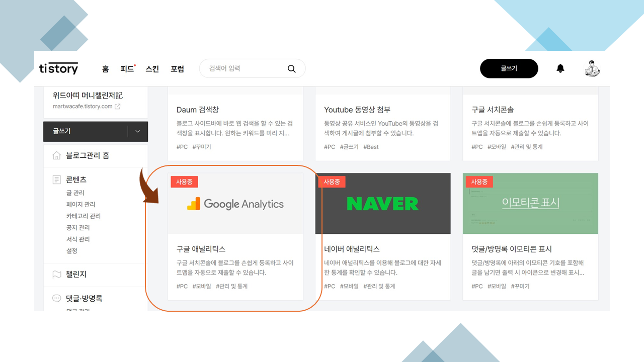Click 사용중 badge on NAVER card

coord(332,182)
